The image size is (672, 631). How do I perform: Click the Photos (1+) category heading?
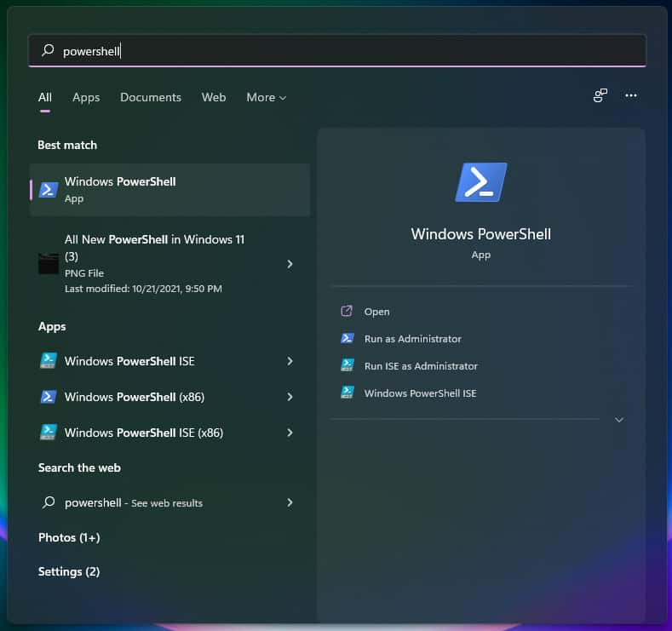pos(69,537)
